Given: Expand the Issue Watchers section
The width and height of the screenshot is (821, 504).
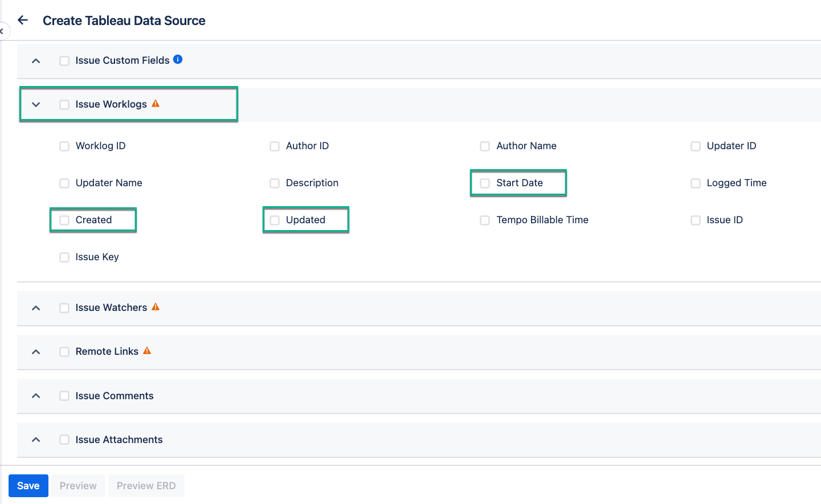Looking at the screenshot, I should [36, 308].
